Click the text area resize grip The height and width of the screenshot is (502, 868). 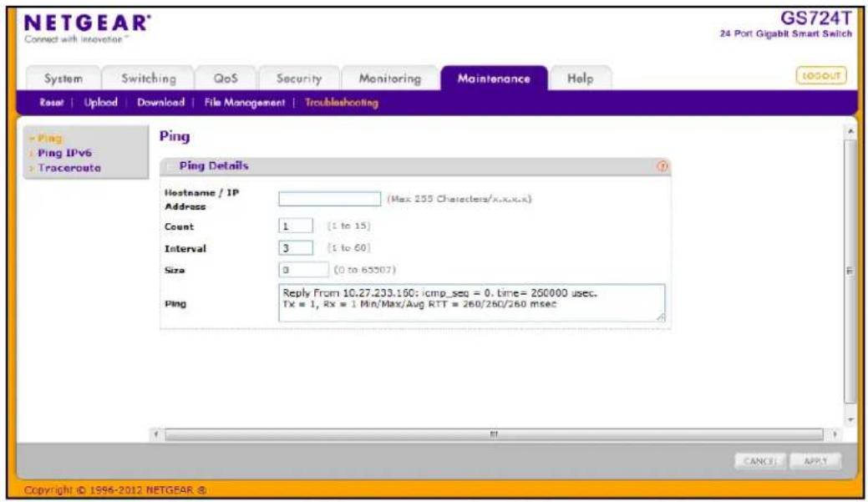[x=661, y=317]
